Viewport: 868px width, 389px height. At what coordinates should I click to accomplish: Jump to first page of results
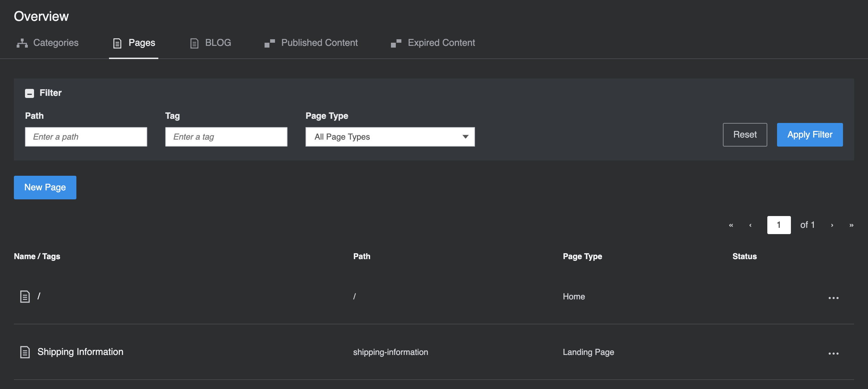pos(731,225)
